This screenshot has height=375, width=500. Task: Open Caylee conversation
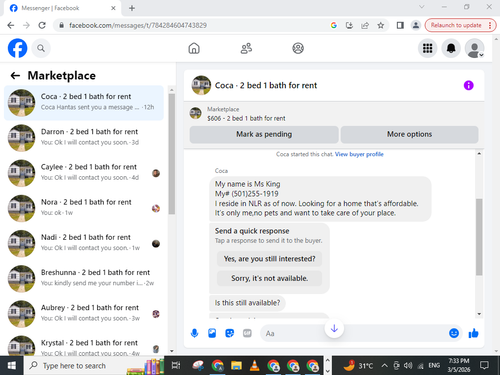pyautogui.click(x=84, y=173)
